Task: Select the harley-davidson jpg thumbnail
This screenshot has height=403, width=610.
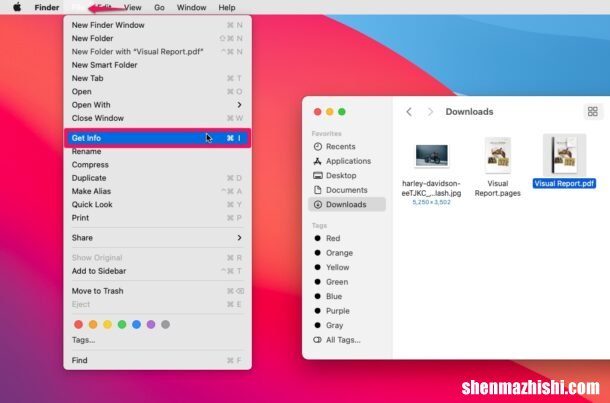Action: (431, 155)
